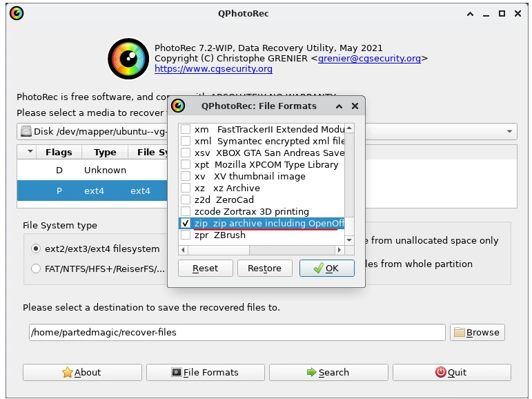Click the star icon on About button

67,372
